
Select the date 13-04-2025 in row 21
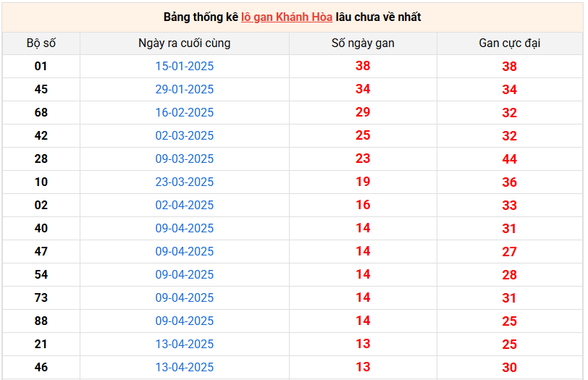185,344
